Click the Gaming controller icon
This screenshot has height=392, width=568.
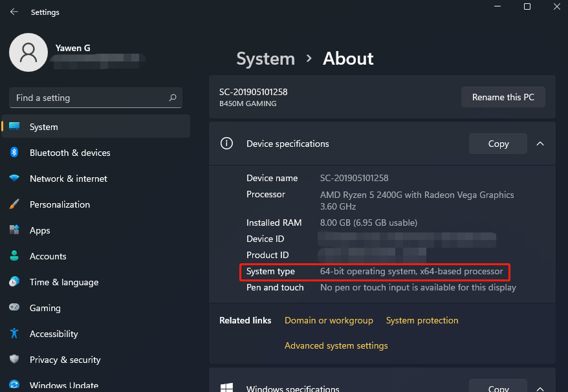14,307
